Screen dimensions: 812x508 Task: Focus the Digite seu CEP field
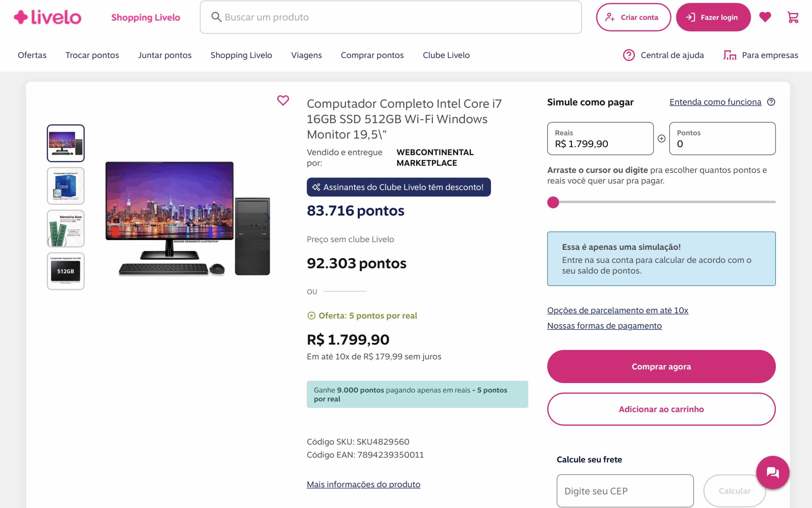point(625,491)
